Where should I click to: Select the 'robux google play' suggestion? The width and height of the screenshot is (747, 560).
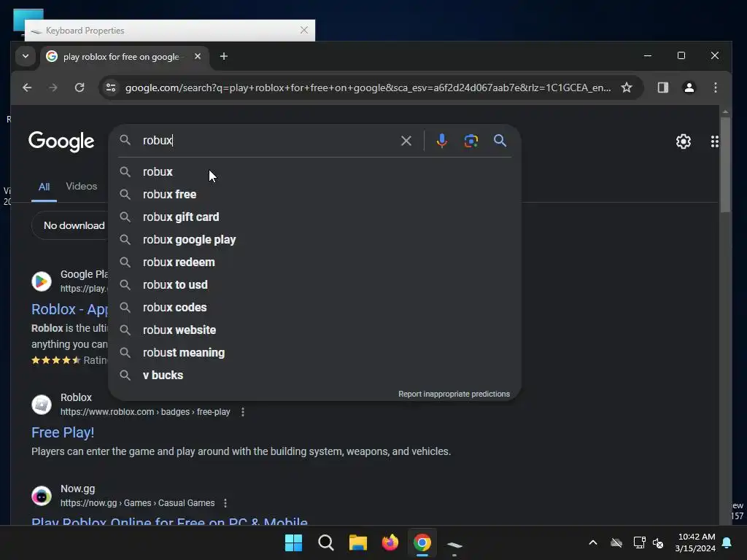click(x=314, y=239)
